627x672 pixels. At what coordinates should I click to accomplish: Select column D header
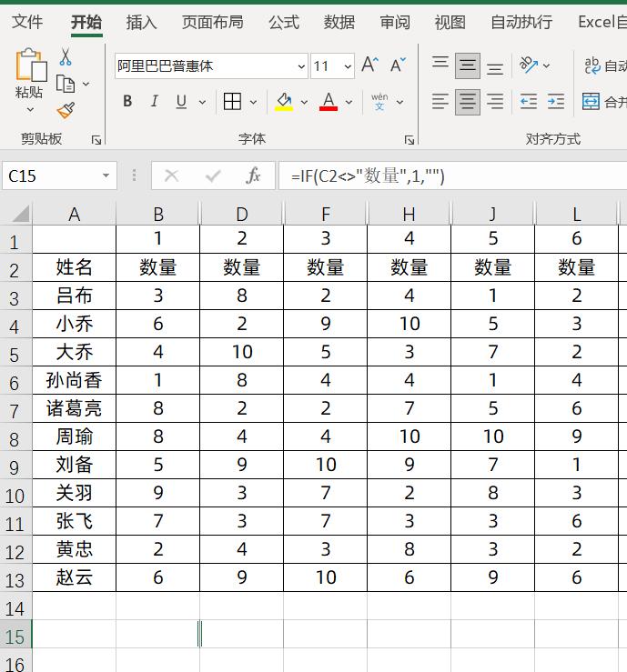[x=242, y=214]
